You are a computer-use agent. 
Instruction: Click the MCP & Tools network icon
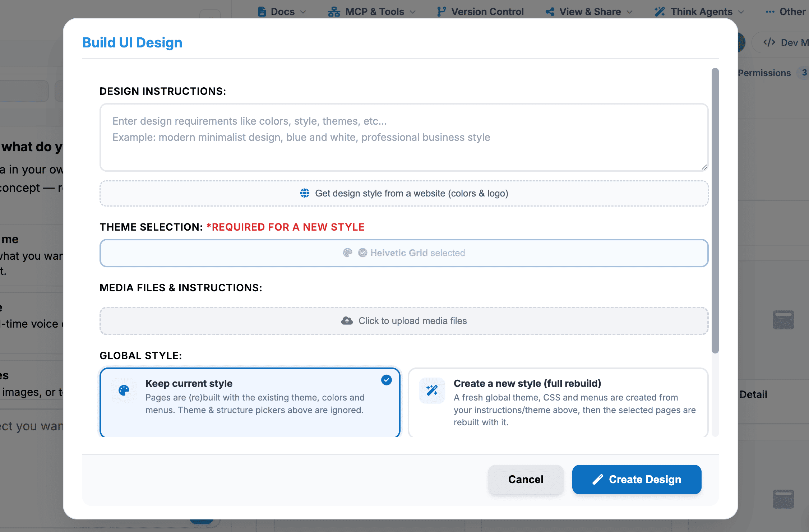[x=334, y=12]
